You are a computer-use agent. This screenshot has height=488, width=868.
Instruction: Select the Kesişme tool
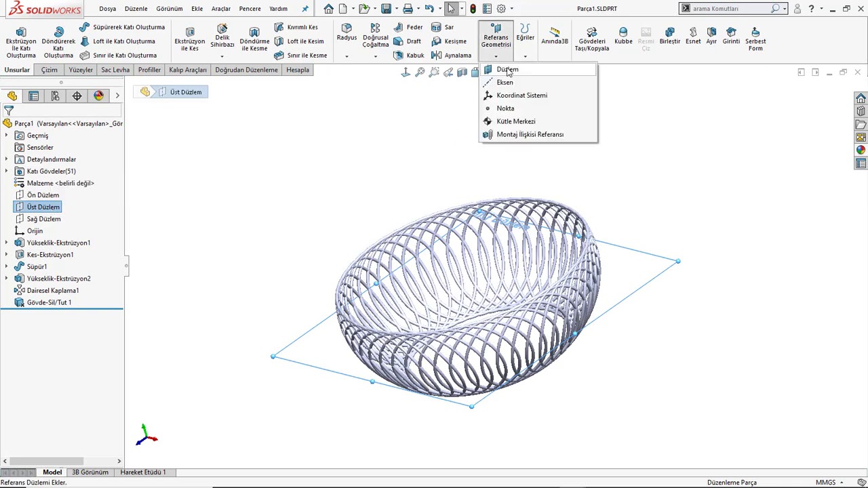click(449, 41)
